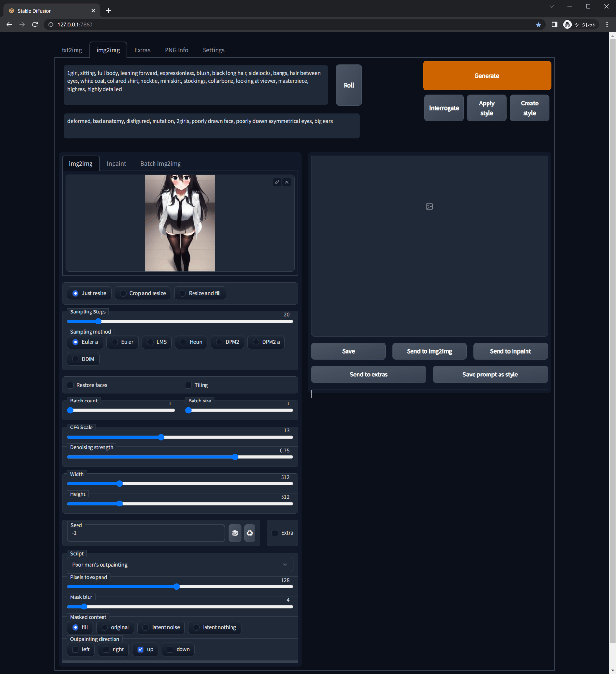Viewport: 616px width, 674px height.
Task: Switch to Extras tab
Action: 142,50
